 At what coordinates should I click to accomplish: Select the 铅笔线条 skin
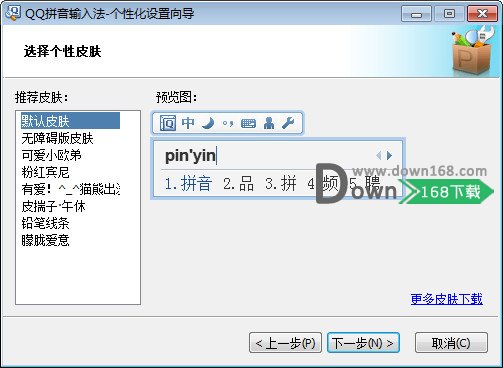pyautogui.click(x=70, y=223)
